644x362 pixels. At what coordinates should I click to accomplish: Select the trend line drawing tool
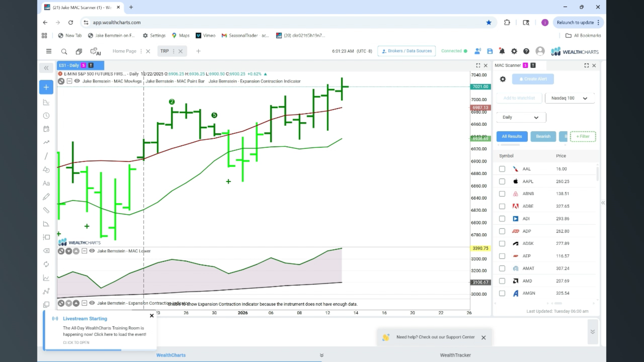tap(46, 156)
